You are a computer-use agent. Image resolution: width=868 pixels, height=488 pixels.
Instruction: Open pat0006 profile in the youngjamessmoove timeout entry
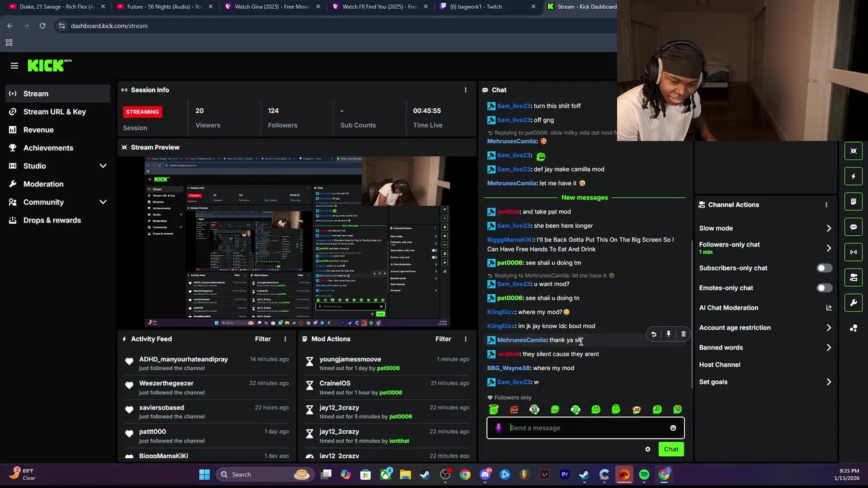point(389,369)
